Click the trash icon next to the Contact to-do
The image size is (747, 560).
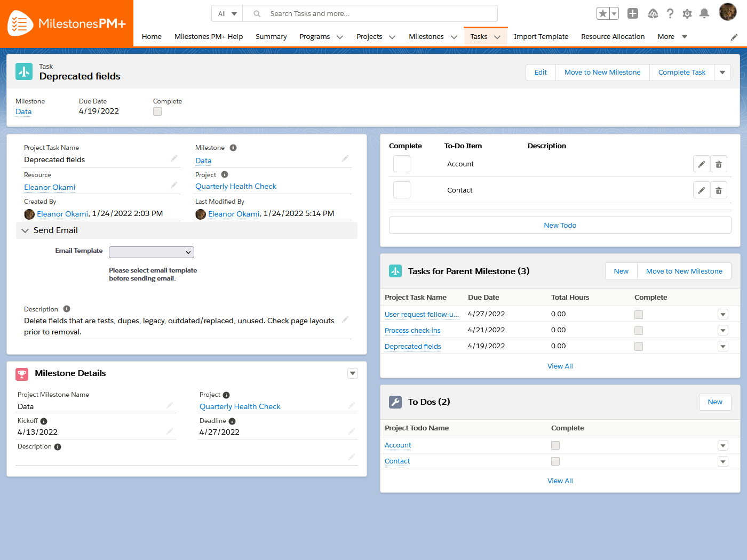pos(719,189)
